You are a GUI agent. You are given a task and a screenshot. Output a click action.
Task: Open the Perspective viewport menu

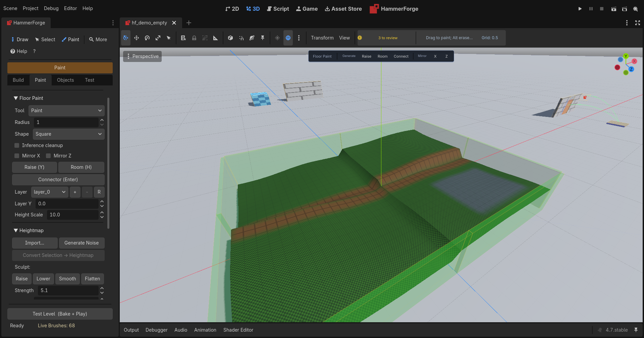pyautogui.click(x=142, y=56)
